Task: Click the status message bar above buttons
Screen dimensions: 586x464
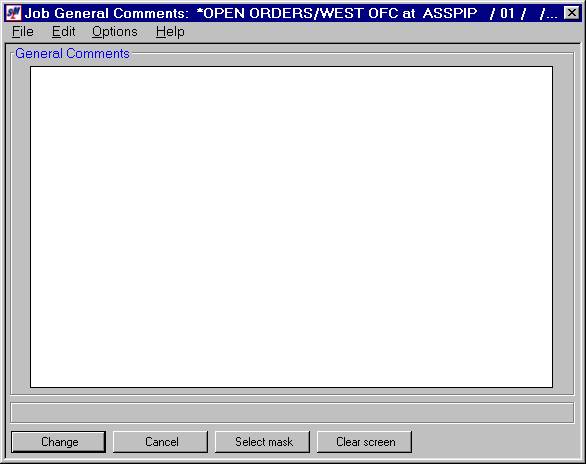Action: (292, 413)
